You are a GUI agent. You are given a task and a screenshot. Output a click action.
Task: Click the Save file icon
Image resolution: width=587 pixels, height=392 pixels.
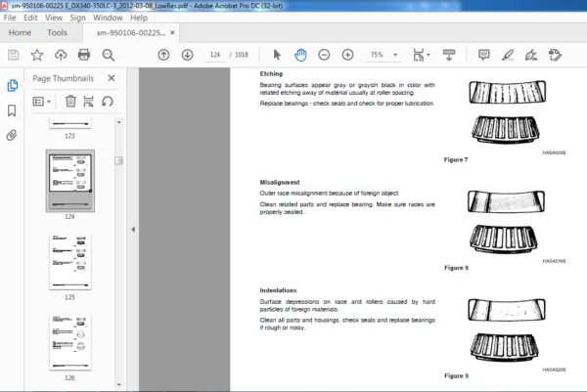pyautogui.click(x=14, y=55)
